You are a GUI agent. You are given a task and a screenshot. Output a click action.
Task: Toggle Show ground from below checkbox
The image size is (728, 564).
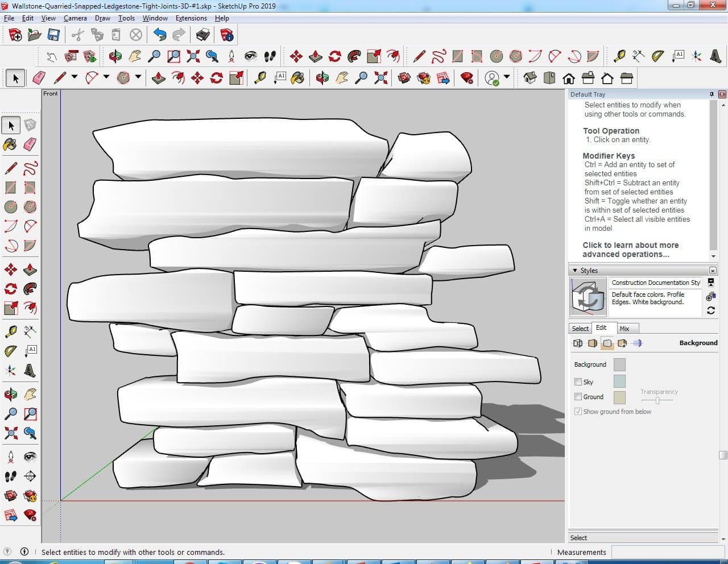pyautogui.click(x=578, y=412)
